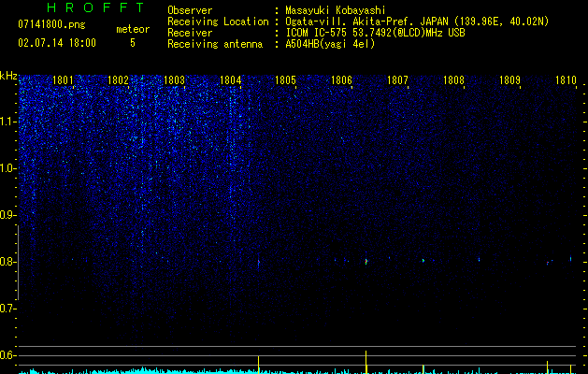Click the meteor echo just after 1804
Screen dimensions: 588x374
pos(258,262)
